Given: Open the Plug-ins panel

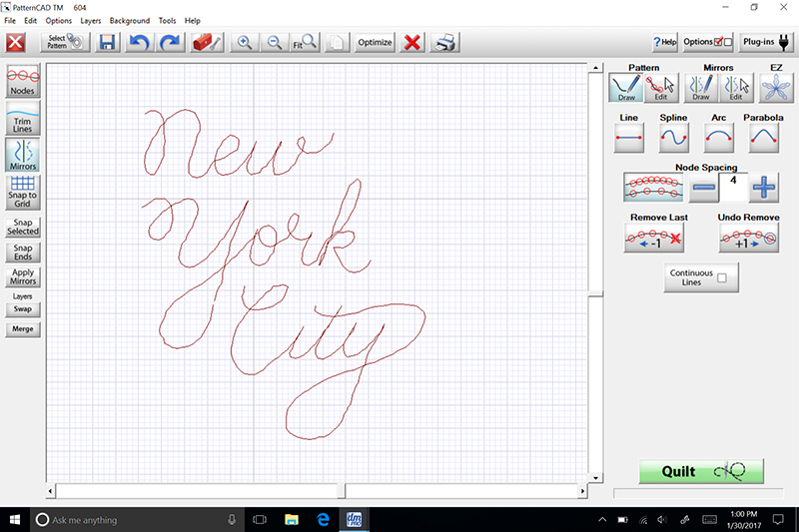Looking at the screenshot, I should tap(766, 42).
